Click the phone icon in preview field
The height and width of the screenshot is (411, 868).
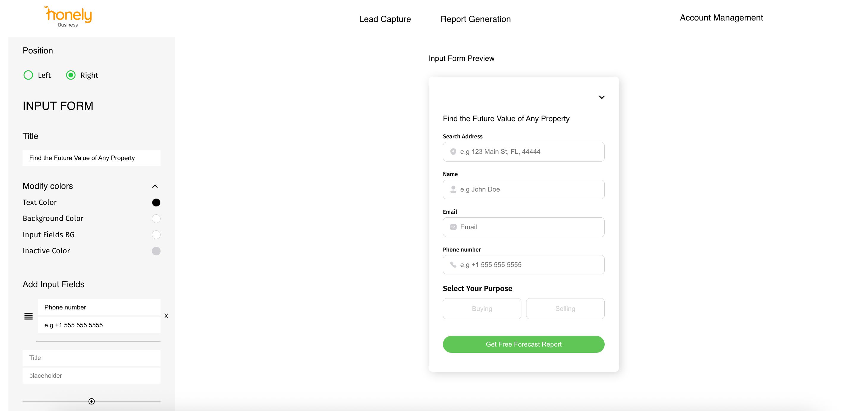click(x=453, y=265)
